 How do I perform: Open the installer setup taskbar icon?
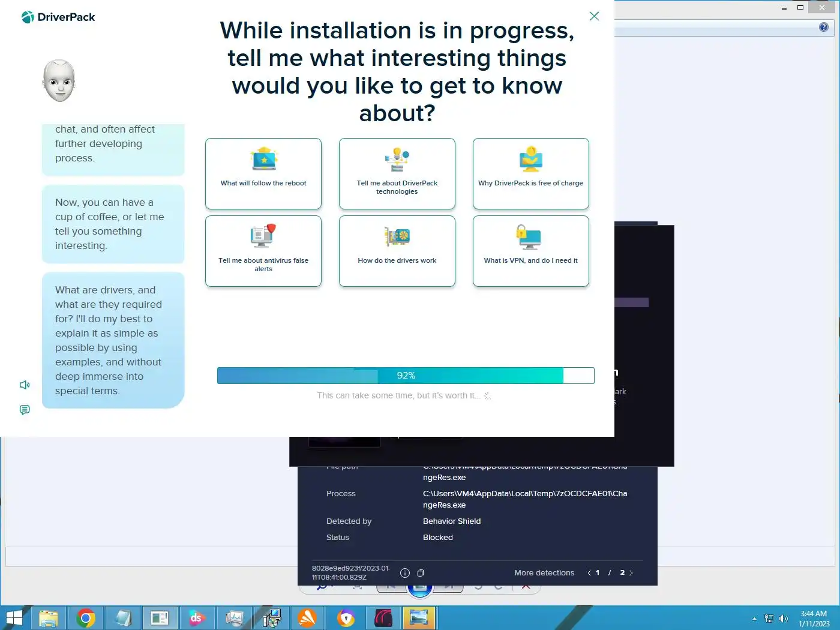click(272, 618)
